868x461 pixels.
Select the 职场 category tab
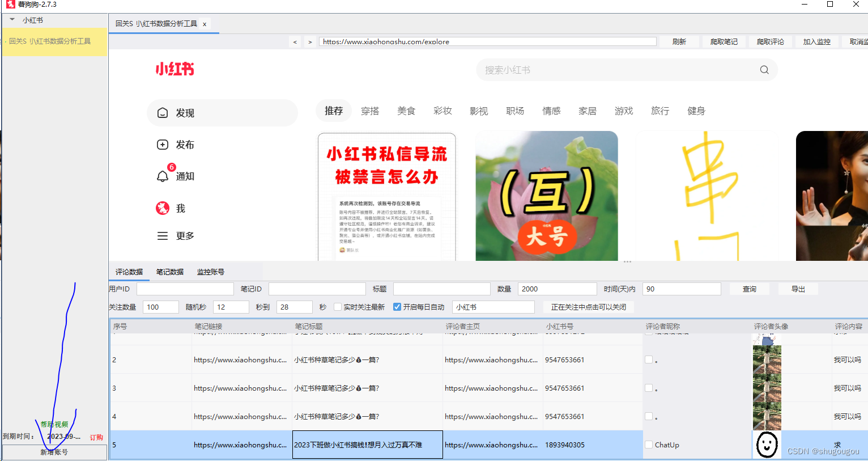(515, 111)
